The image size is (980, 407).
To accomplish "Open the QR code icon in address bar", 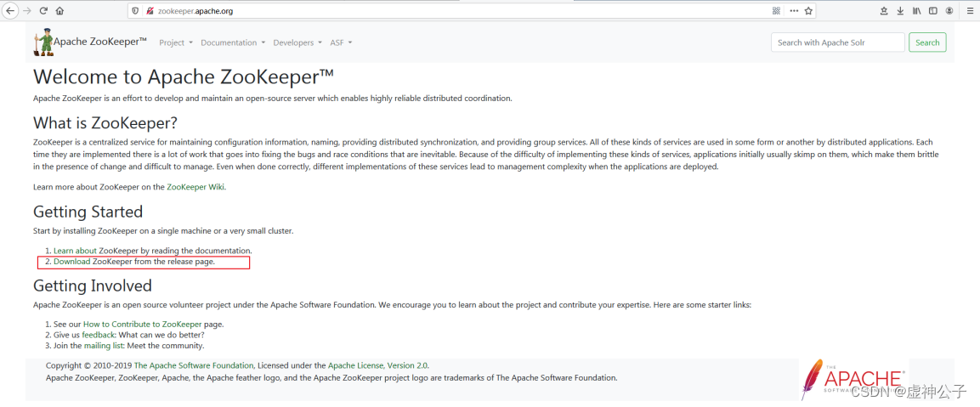I will click(776, 11).
